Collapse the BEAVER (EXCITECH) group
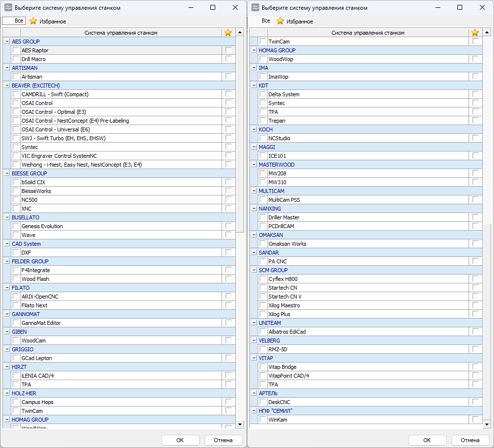The height and width of the screenshot is (448, 494). coord(7,85)
